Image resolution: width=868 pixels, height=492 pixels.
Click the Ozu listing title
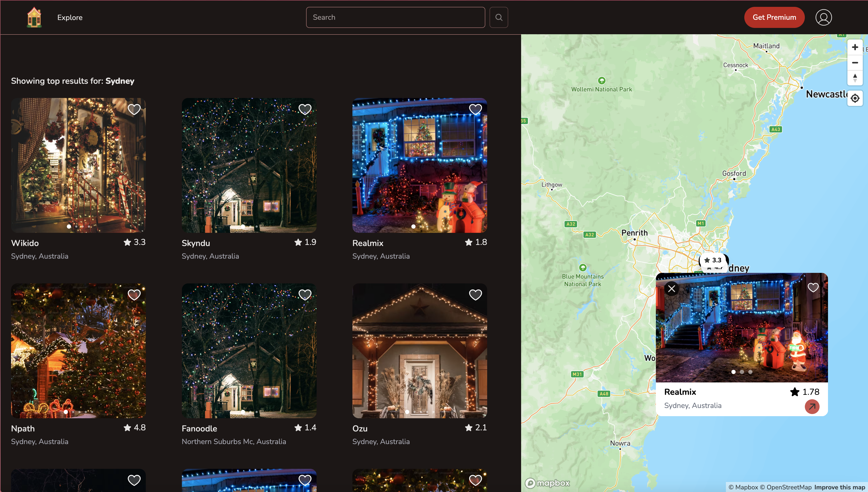(x=360, y=429)
